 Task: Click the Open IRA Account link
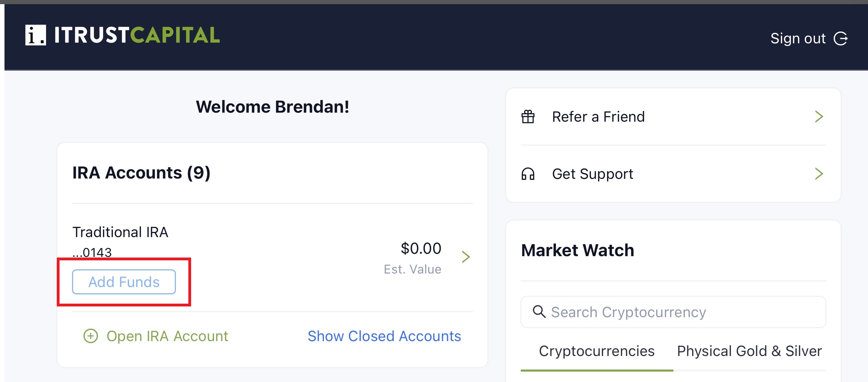pyautogui.click(x=167, y=336)
